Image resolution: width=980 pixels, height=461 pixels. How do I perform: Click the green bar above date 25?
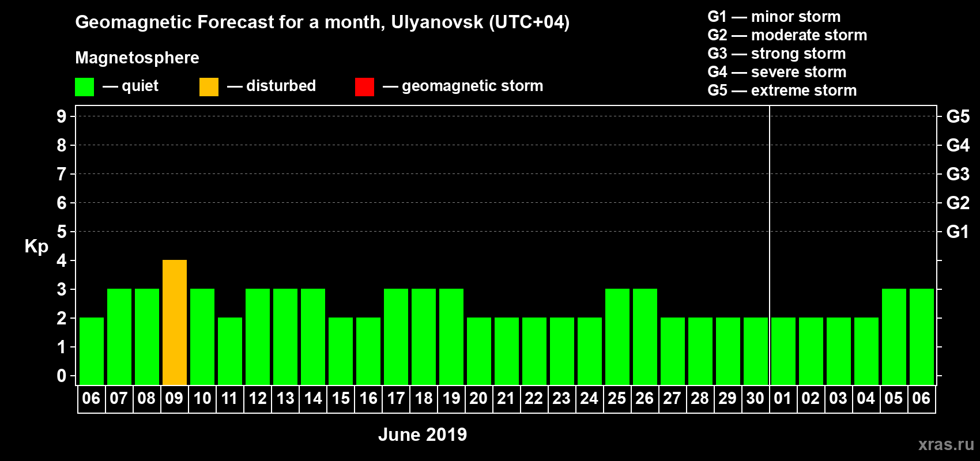pyautogui.click(x=617, y=337)
